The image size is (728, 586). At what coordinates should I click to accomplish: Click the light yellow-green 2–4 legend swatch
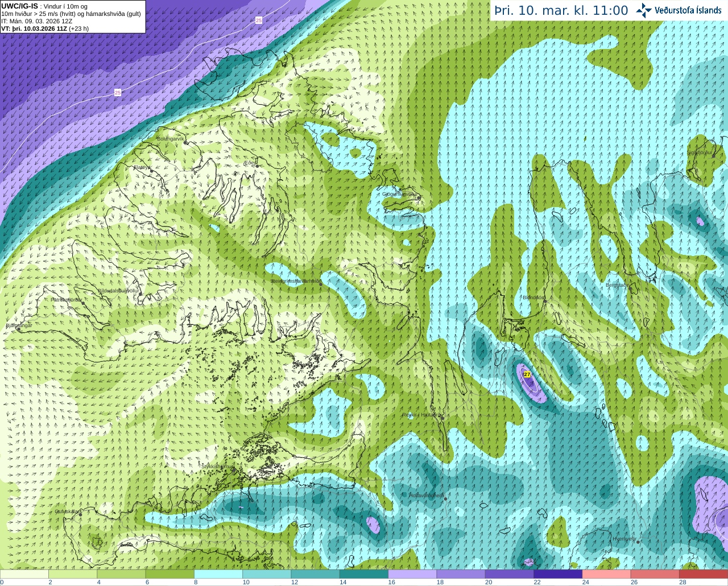click(73, 574)
